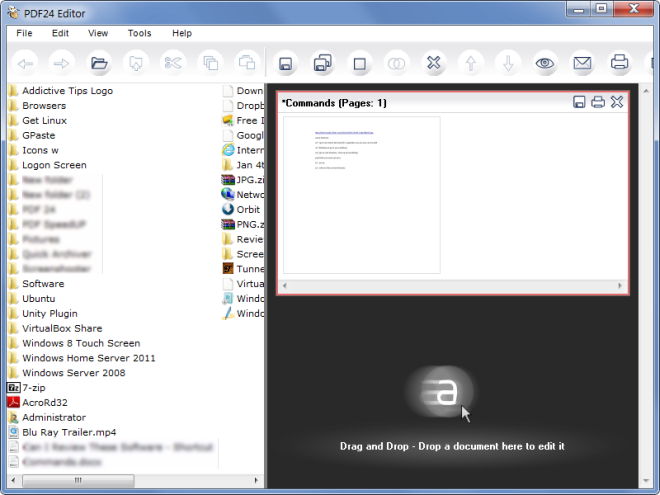Select the Unity Plugin folder
660x495 pixels.
coord(43,314)
